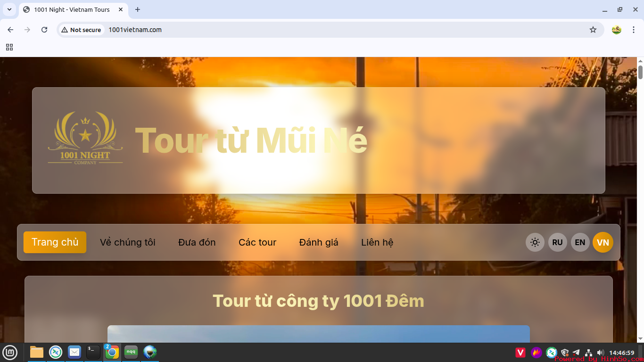
Task: Bookmark the page with the star icon
Action: click(593, 29)
